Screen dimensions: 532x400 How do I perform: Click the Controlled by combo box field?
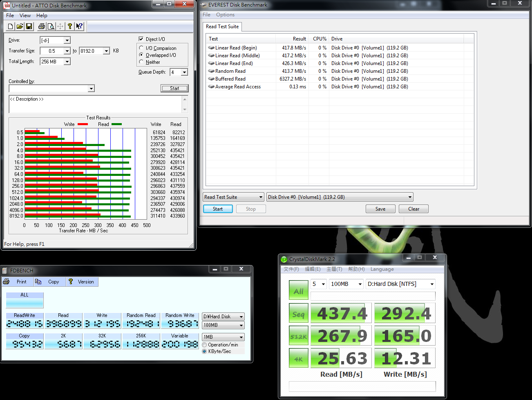48,89
